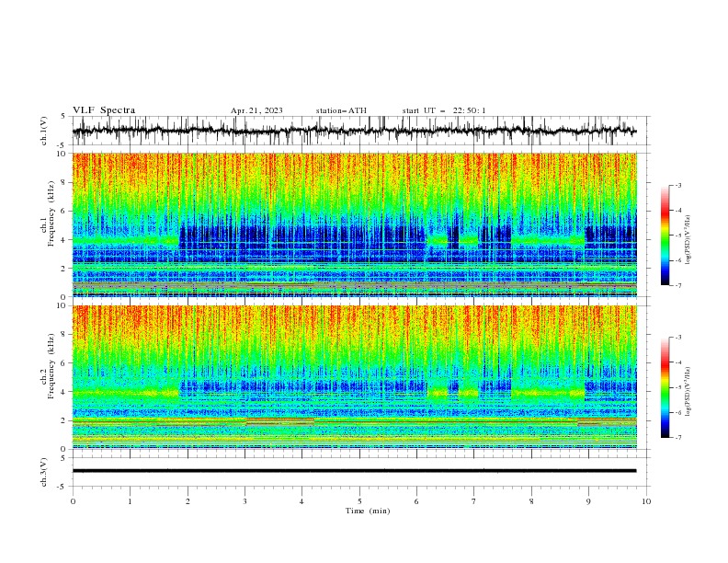The width and height of the screenshot is (728, 563).
Task: Click the ch.1 colorbar 'log(PSD)(V²/Hz)' label
Action: [688, 240]
